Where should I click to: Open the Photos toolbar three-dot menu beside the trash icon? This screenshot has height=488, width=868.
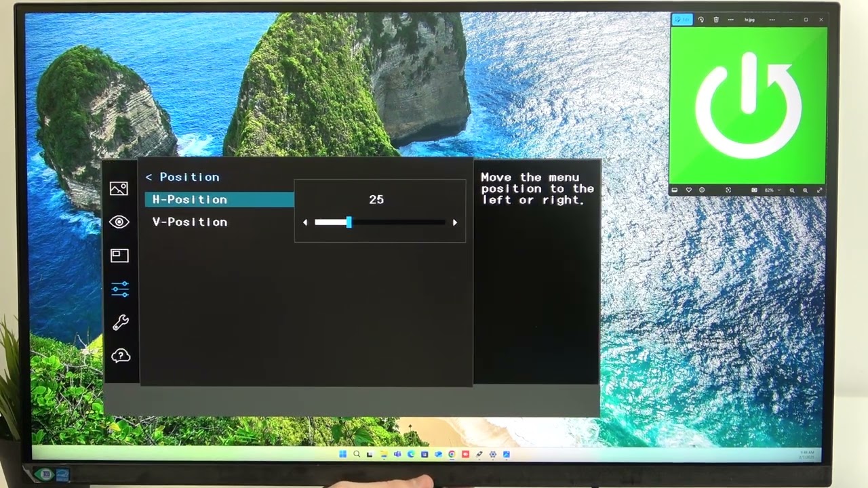731,20
